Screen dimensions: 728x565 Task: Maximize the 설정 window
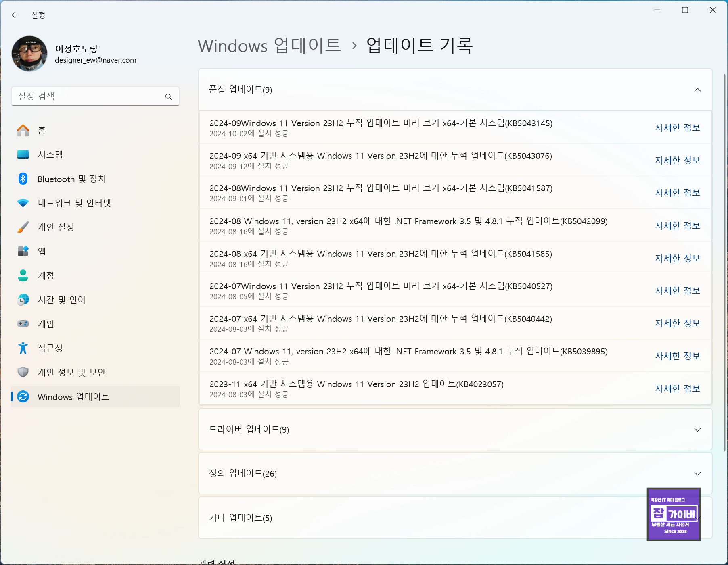(685, 10)
